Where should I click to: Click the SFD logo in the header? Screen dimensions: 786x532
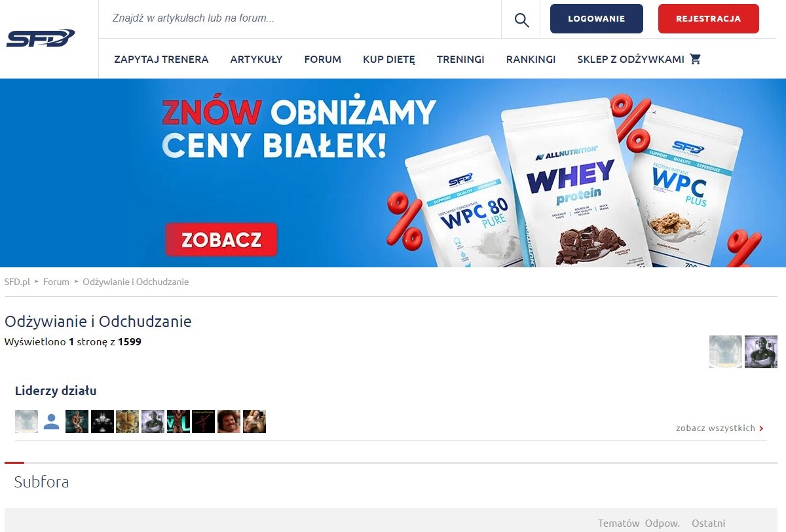41,39
